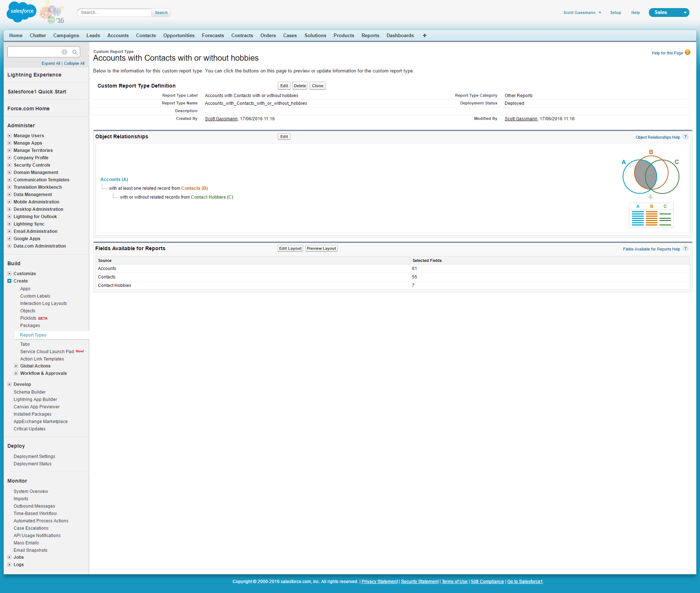Click the sidebar search info icon
700x593 pixels.
(64, 52)
